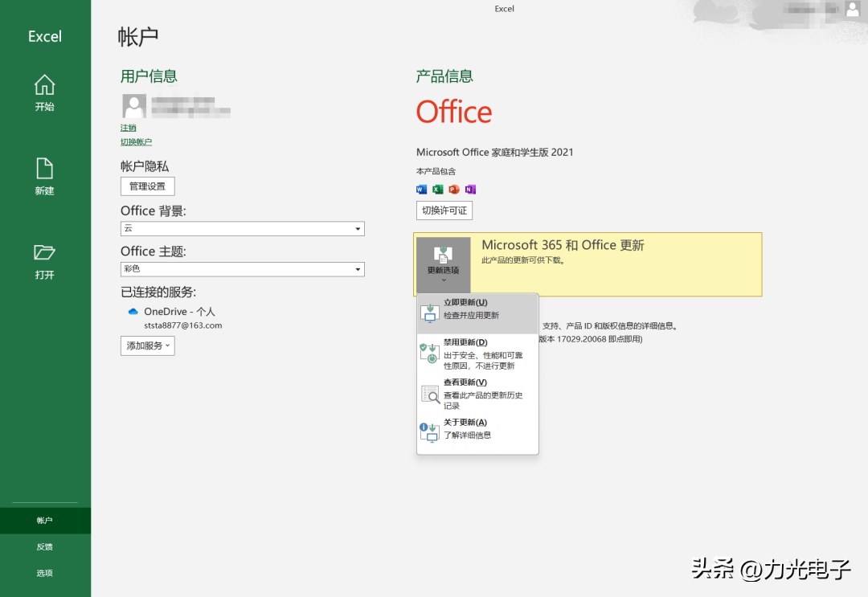Image resolution: width=868 pixels, height=597 pixels.
Task: Click the OneDrive - 个人 service entry
Action: click(179, 312)
